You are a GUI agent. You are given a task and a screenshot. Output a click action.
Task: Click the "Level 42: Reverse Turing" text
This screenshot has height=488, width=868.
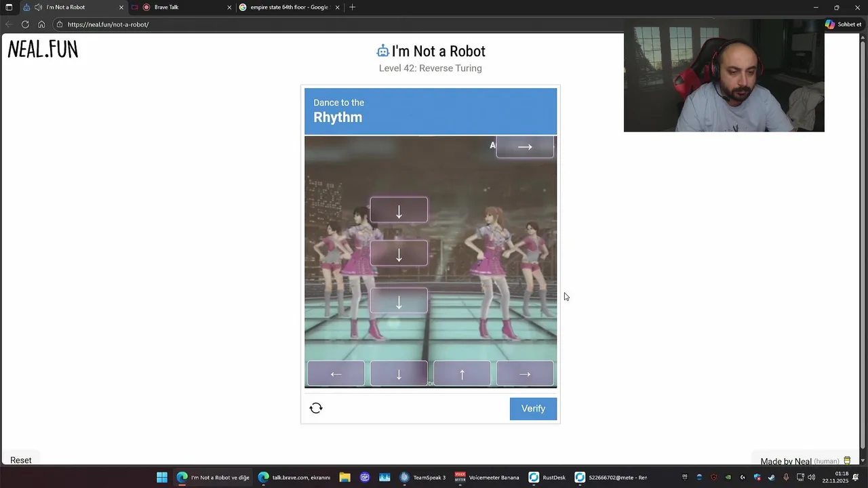tap(431, 68)
